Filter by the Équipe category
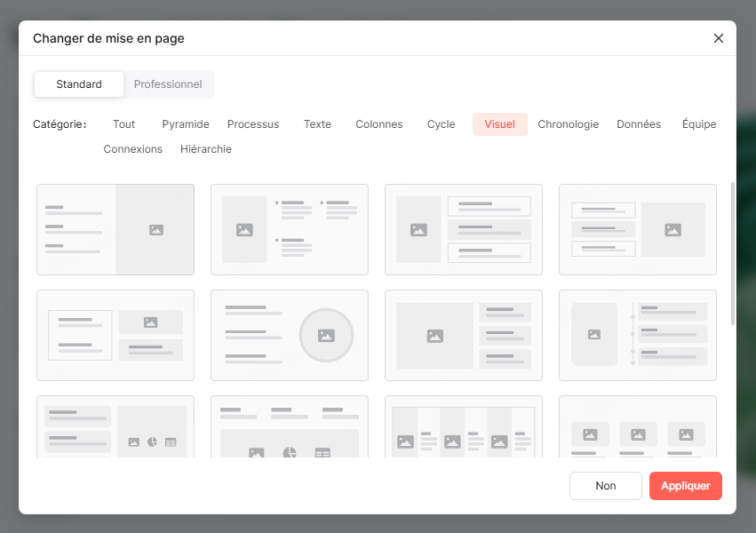The width and height of the screenshot is (756, 533). pyautogui.click(x=699, y=124)
